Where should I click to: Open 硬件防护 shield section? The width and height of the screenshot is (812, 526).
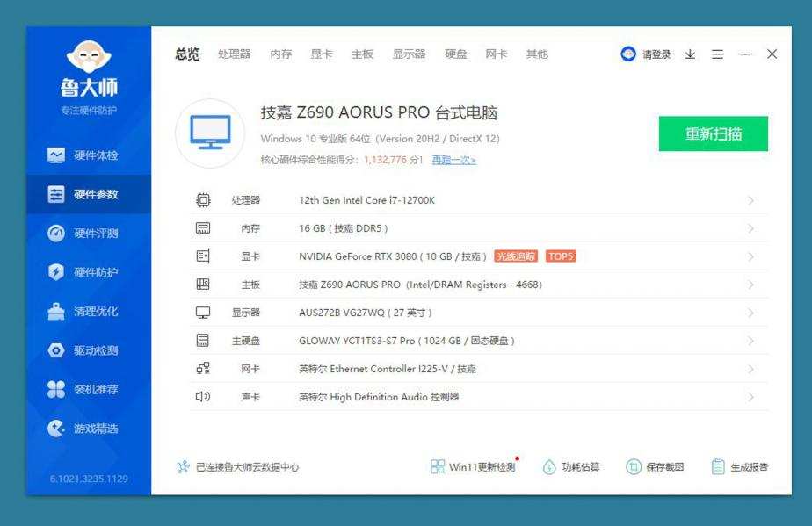point(86,272)
